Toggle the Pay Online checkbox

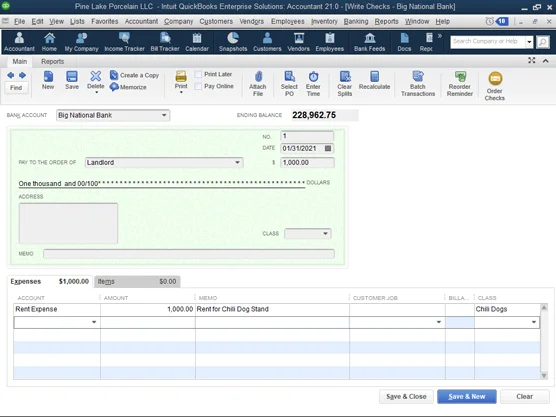click(x=198, y=86)
